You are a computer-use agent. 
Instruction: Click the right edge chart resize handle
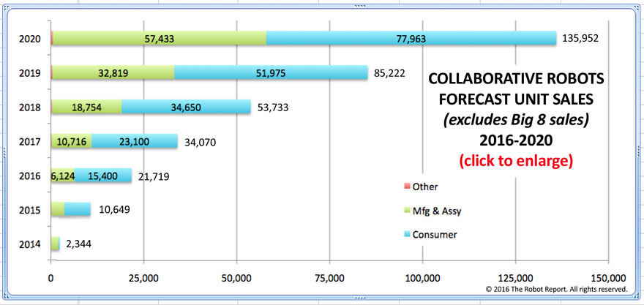(x=640, y=152)
